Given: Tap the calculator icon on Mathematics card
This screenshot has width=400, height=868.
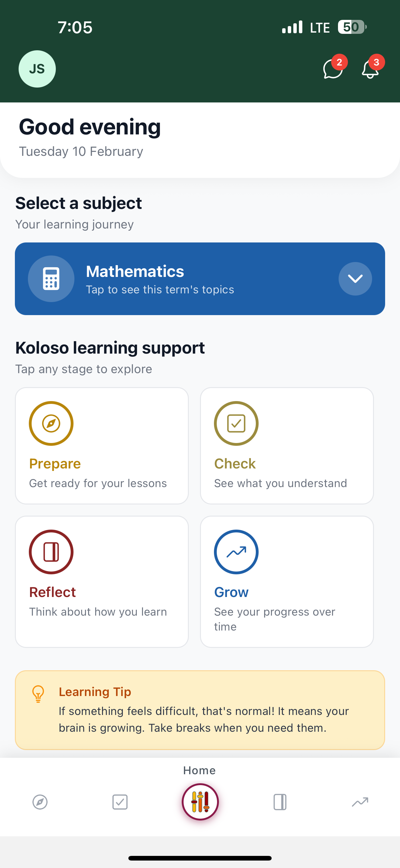Looking at the screenshot, I should click(51, 279).
